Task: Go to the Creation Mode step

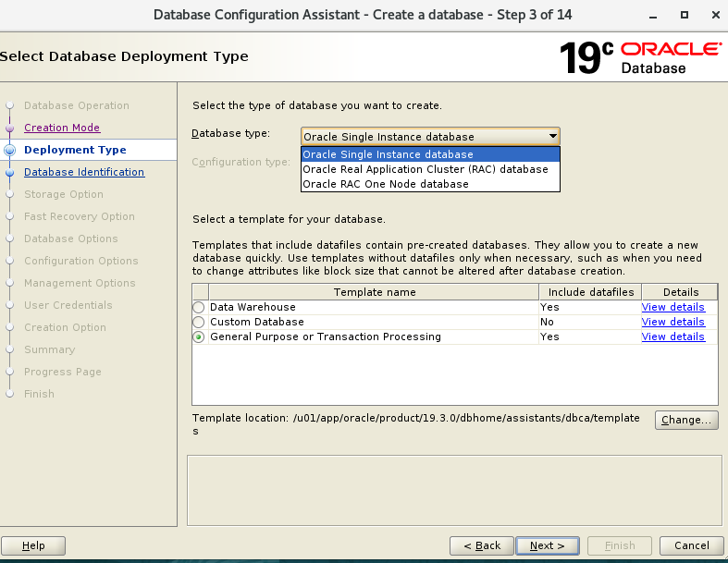Action: point(62,128)
